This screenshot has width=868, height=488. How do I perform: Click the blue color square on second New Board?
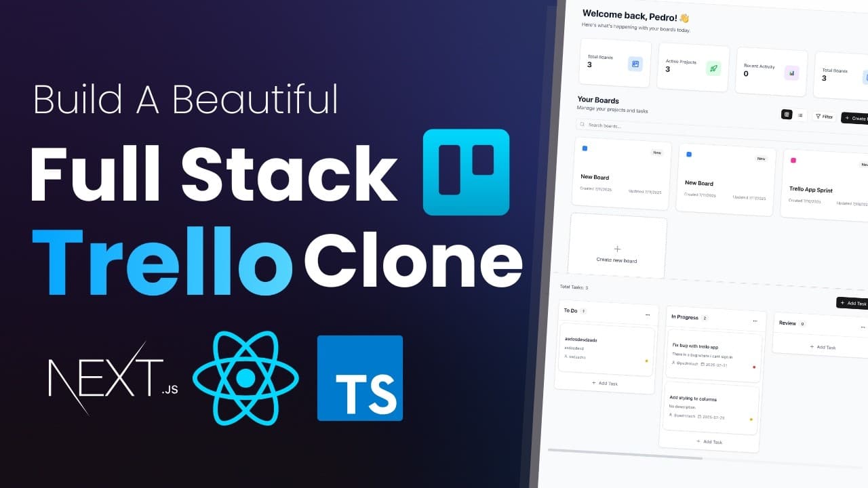(689, 155)
